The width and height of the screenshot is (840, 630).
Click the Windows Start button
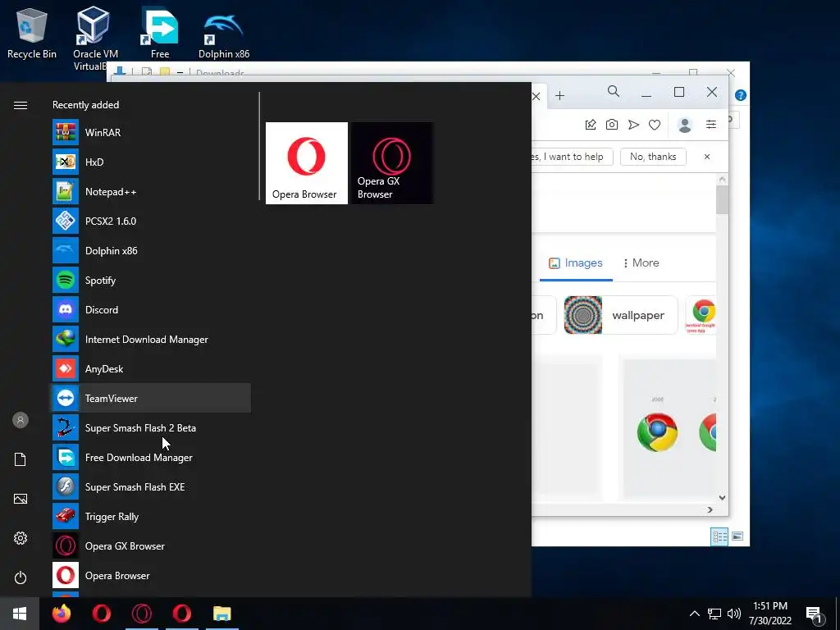pyautogui.click(x=20, y=614)
